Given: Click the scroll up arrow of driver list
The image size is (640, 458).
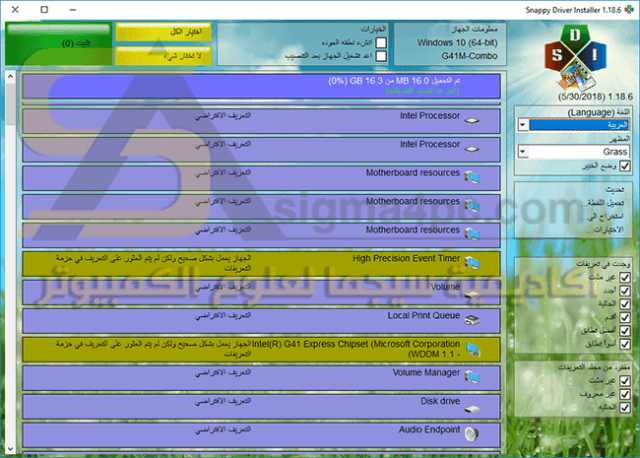Looking at the screenshot, I should pos(11,76).
